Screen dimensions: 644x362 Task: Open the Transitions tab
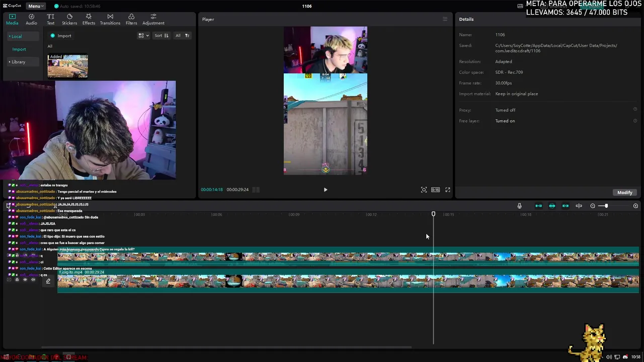click(x=110, y=19)
